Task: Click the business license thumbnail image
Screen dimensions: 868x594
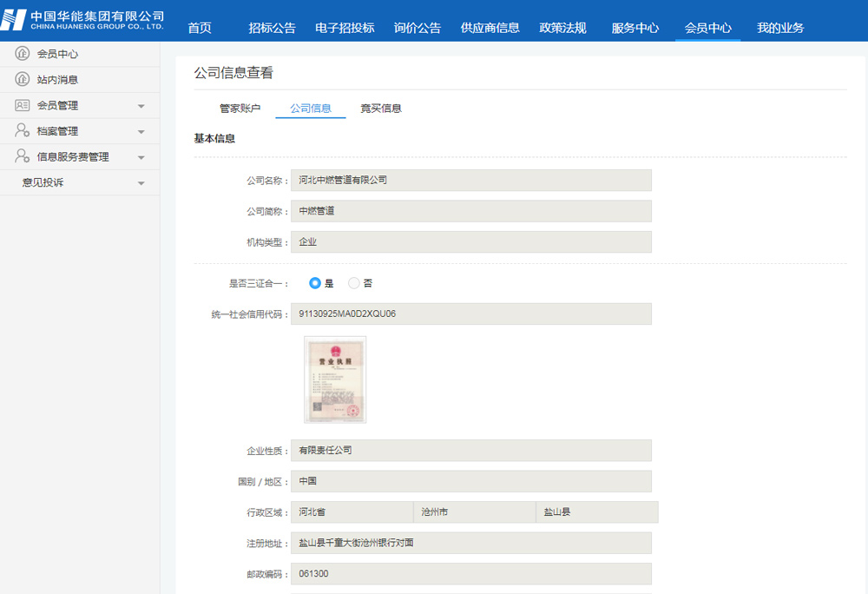Action: pos(336,379)
